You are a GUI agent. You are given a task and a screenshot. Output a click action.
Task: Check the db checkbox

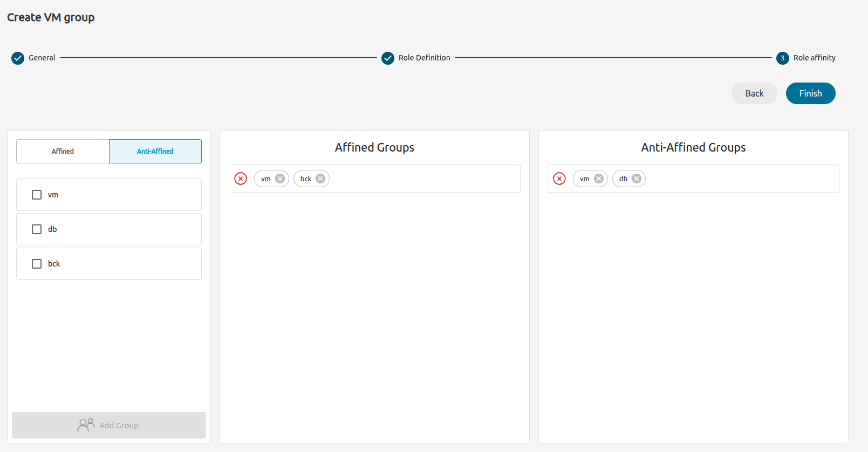point(37,229)
